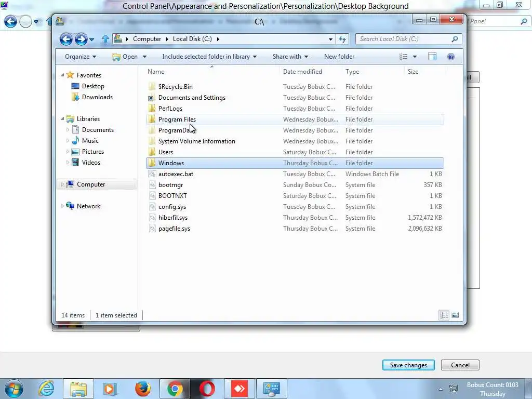Click Computer in the address breadcrumb

tap(147, 39)
